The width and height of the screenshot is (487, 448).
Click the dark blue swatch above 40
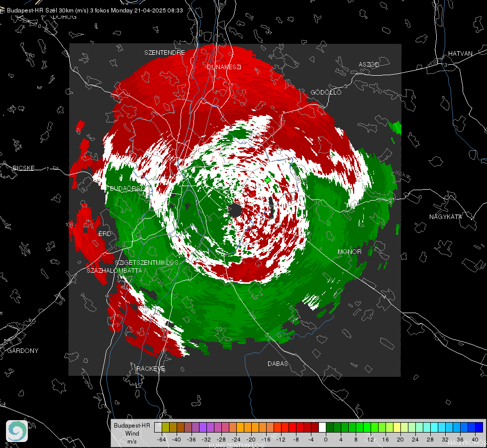pyautogui.click(x=479, y=428)
